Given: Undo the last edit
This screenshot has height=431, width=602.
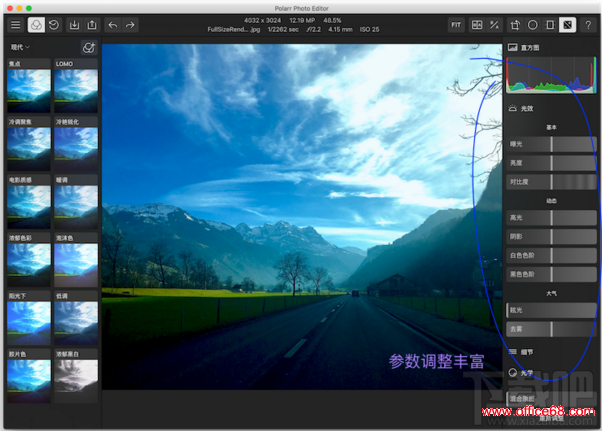Looking at the screenshot, I should 112,25.
